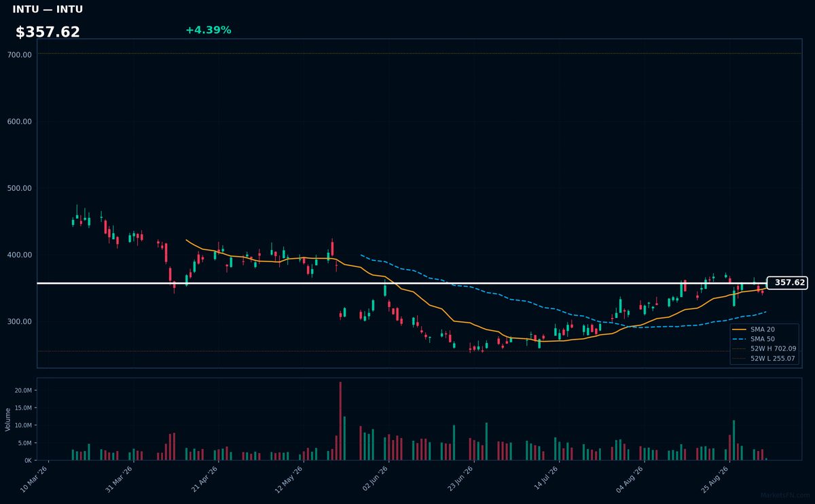Click the 31 Mar '26 date label

[120, 479]
